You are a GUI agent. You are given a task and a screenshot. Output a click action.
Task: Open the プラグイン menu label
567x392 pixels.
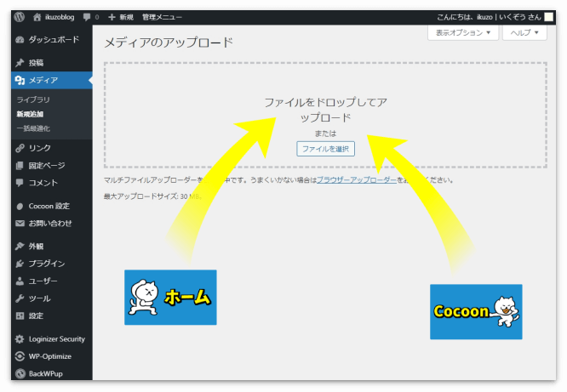(47, 264)
